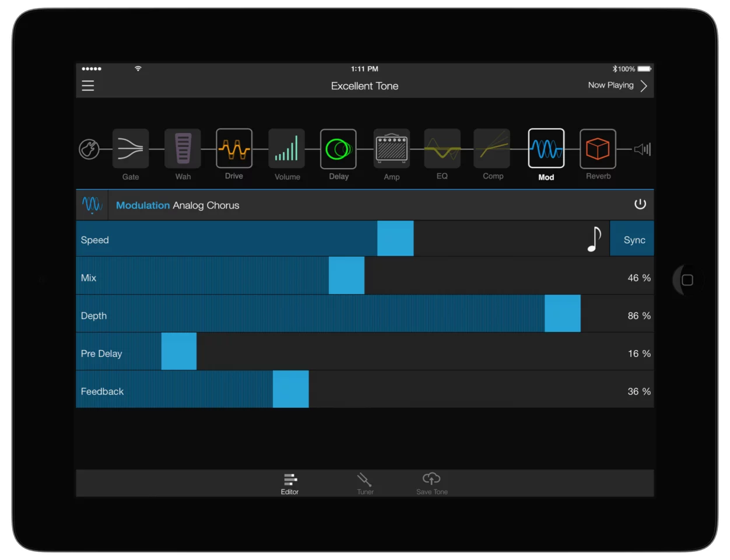730x560 pixels.
Task: Select the Drive pedal icon
Action: tap(234, 149)
